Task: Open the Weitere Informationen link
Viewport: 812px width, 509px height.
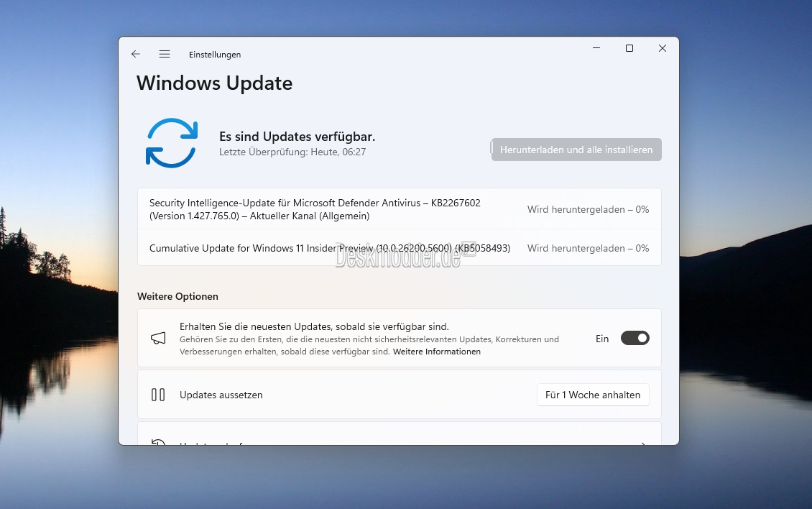Action: coord(437,352)
